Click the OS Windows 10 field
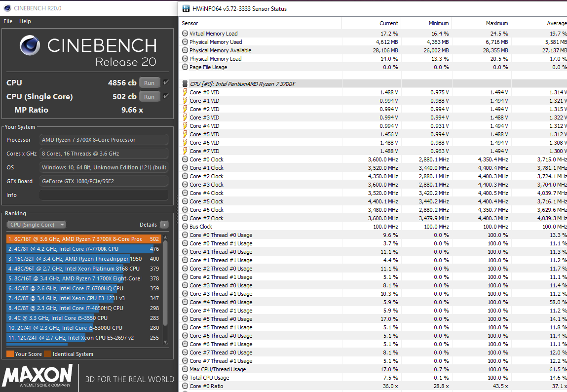 tap(104, 167)
